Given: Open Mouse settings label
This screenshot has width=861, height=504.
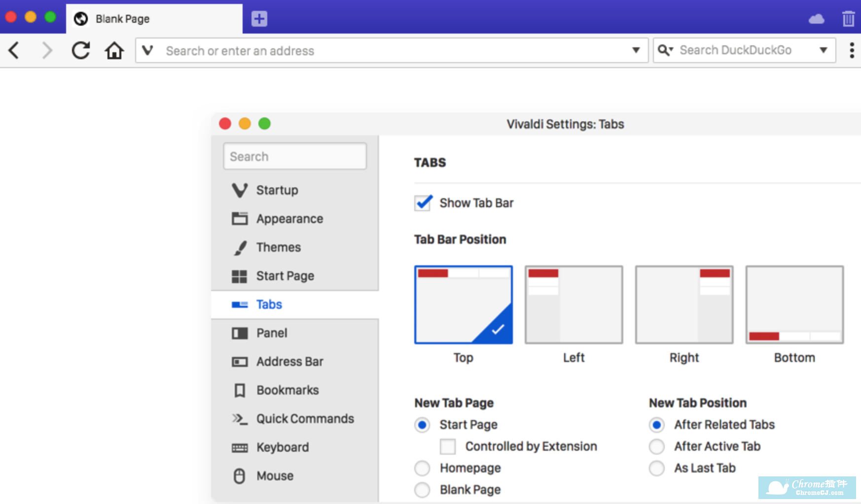Looking at the screenshot, I should pos(275,476).
